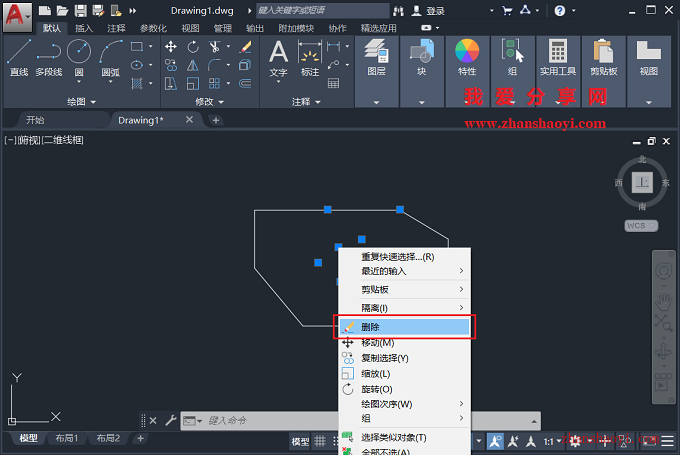Click the Rotate tool in Modify panel
This screenshot has height=455, width=680.
(193, 46)
